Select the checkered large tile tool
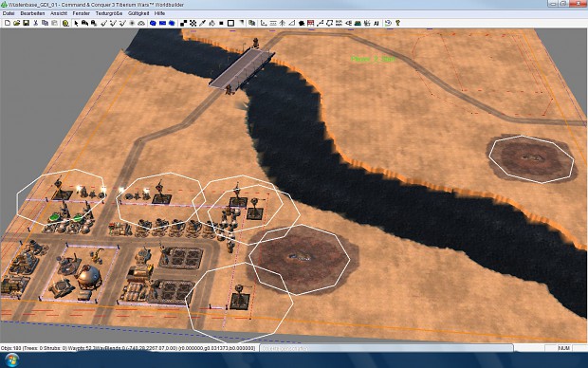This screenshot has height=368, width=588. 193,24
